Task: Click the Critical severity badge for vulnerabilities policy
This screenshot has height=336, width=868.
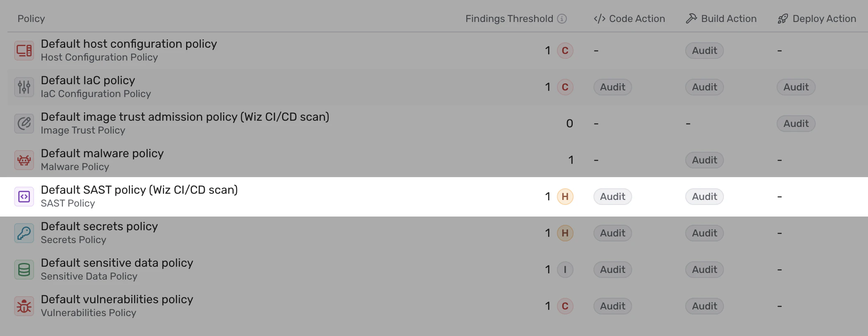Action: coord(565,306)
